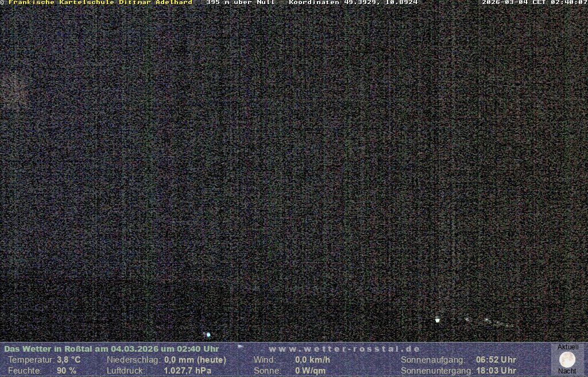Screen dimensions: 588x377
Task: Click the Fränkische Kartelschule copyright text
Action: pos(99,3)
